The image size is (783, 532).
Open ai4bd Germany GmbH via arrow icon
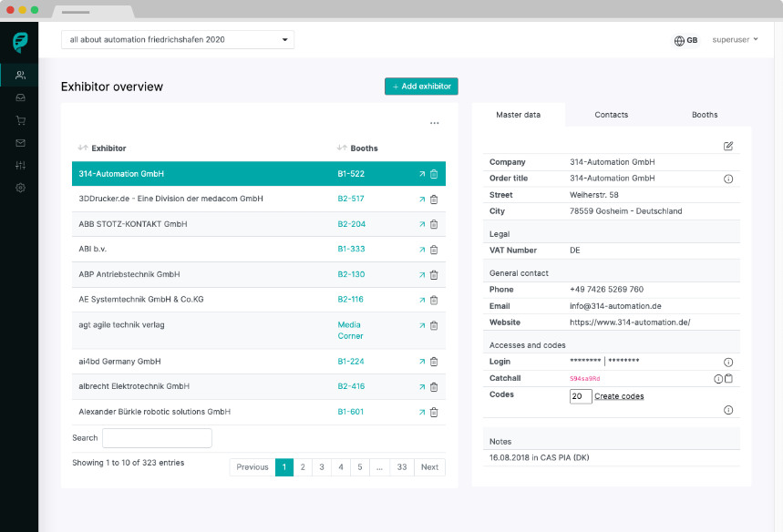[x=422, y=362]
